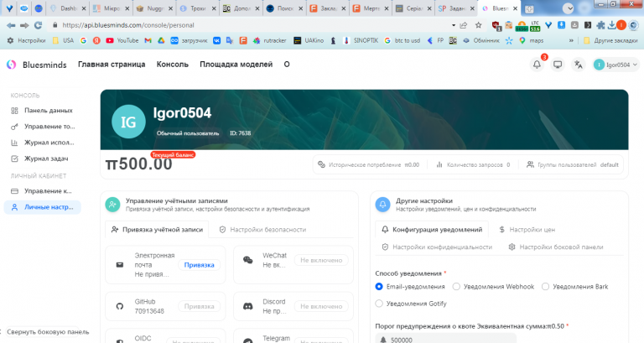This screenshot has height=343, width=644.
Task: Click the browser forward arrow
Action: [24, 25]
